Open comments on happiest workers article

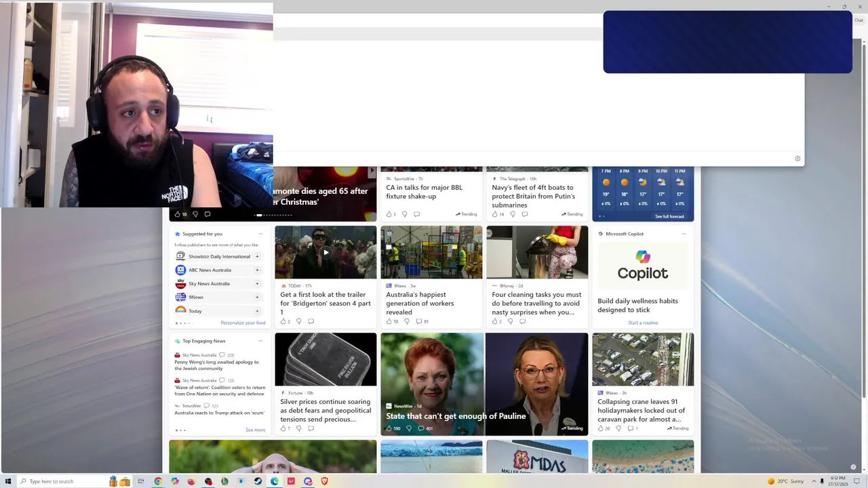pos(419,321)
